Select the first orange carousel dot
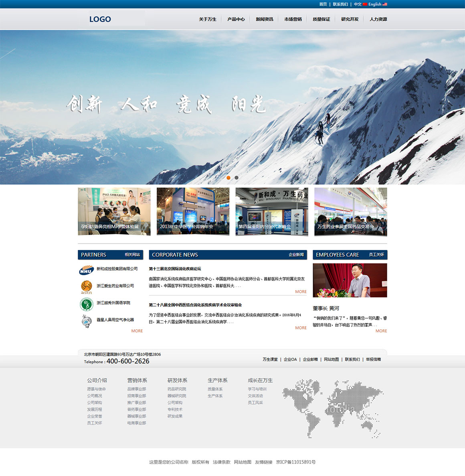This screenshot has height=476, width=465. pos(228,177)
